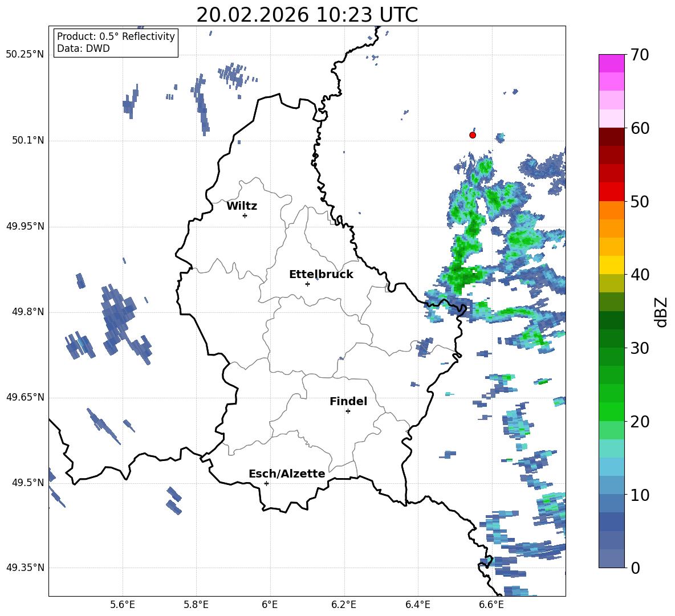Click the Findel city label
675x616 pixels.
348,402
